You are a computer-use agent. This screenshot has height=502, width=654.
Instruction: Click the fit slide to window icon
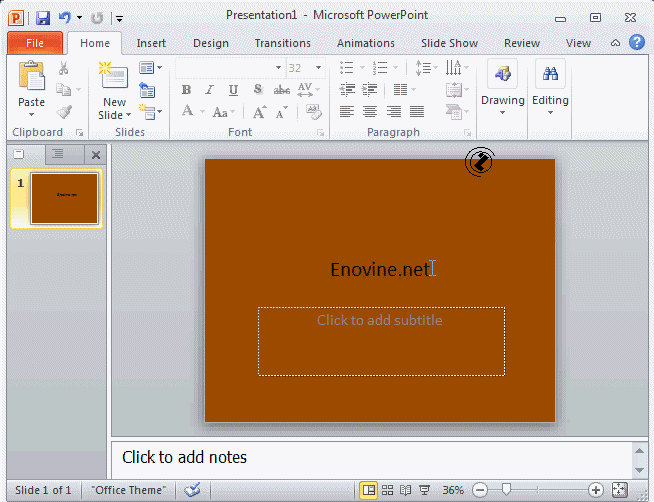tap(620, 490)
